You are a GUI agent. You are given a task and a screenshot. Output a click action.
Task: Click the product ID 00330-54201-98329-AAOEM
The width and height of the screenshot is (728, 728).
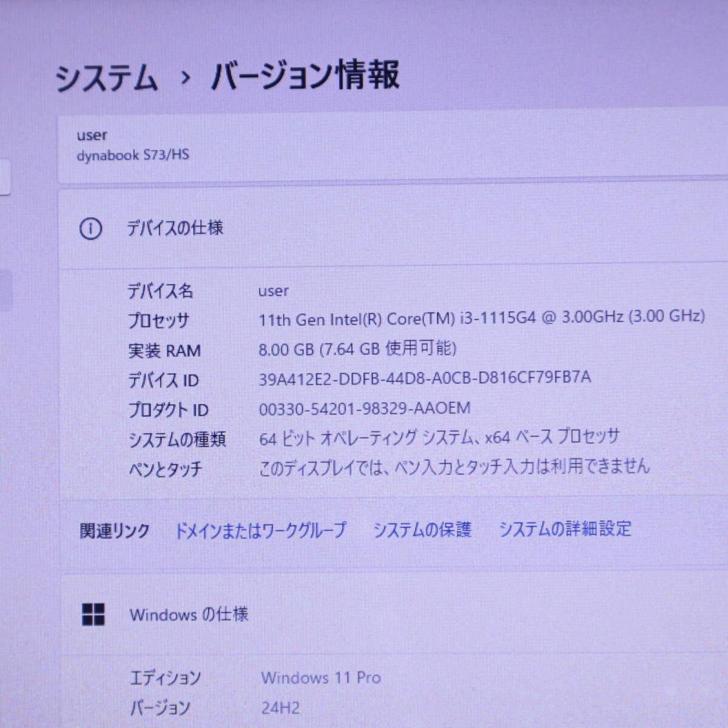(365, 408)
